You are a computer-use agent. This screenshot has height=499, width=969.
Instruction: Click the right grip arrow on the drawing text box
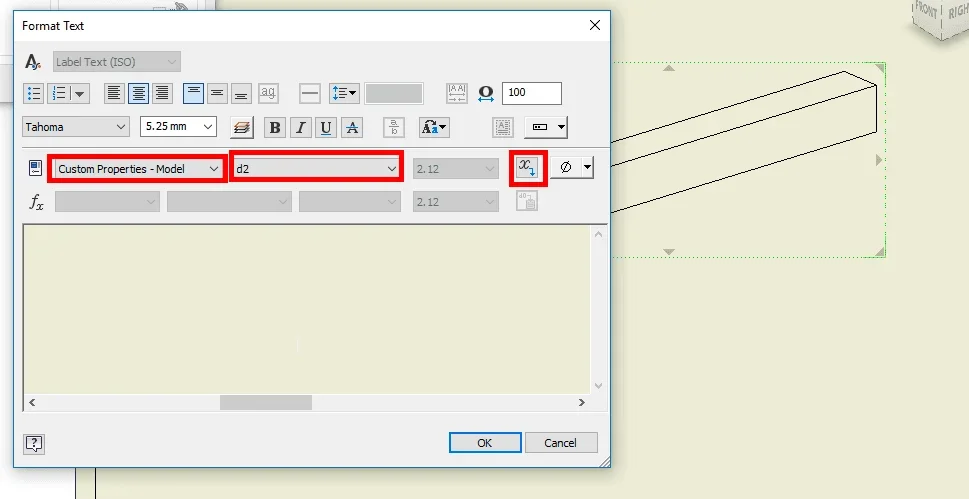[x=879, y=160]
